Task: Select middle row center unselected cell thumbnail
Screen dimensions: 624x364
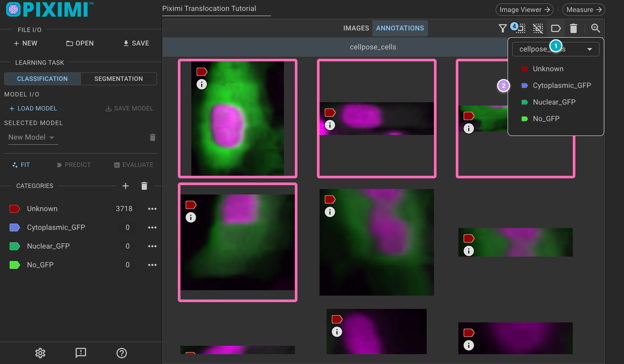Action: tap(376, 242)
